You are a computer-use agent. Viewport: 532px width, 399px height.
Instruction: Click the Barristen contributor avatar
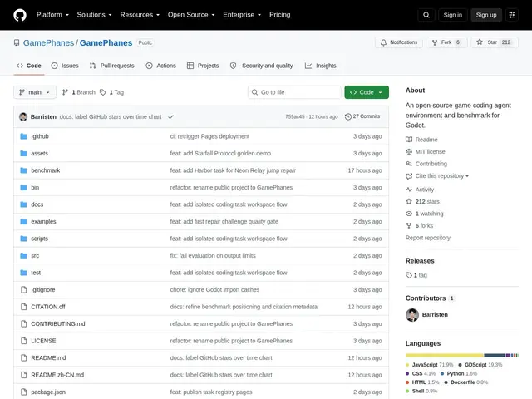click(x=412, y=315)
